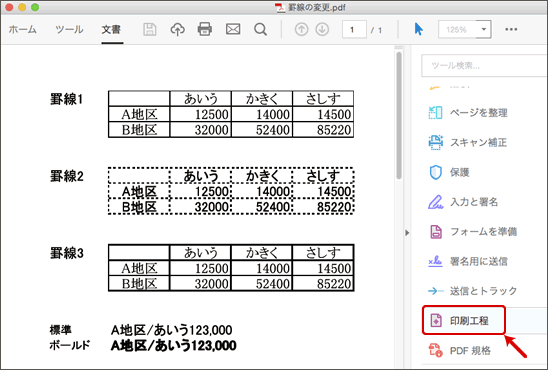Screen dimensions: 548x370
Task: Click the ツール検索 search field
Action: pos(484,65)
